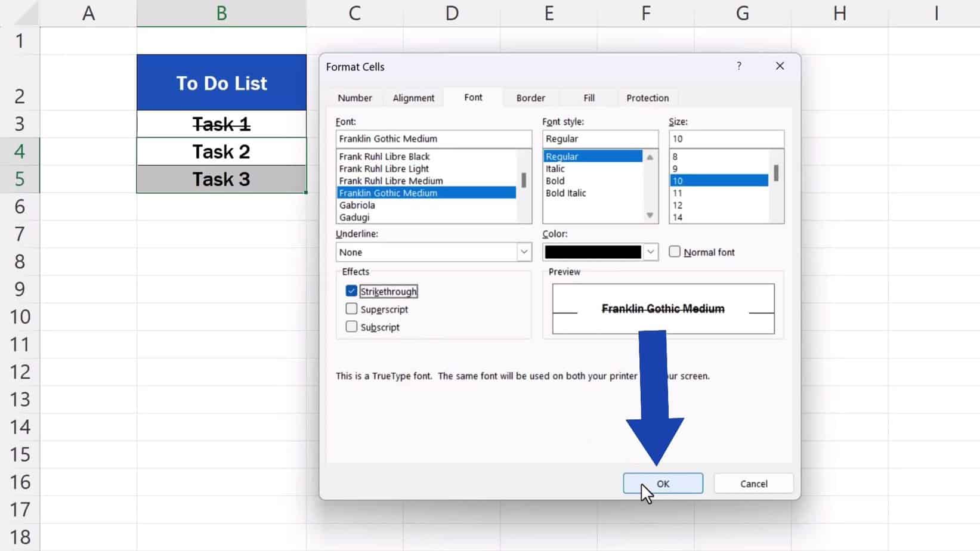Open the font Color dropdown

coord(650,252)
